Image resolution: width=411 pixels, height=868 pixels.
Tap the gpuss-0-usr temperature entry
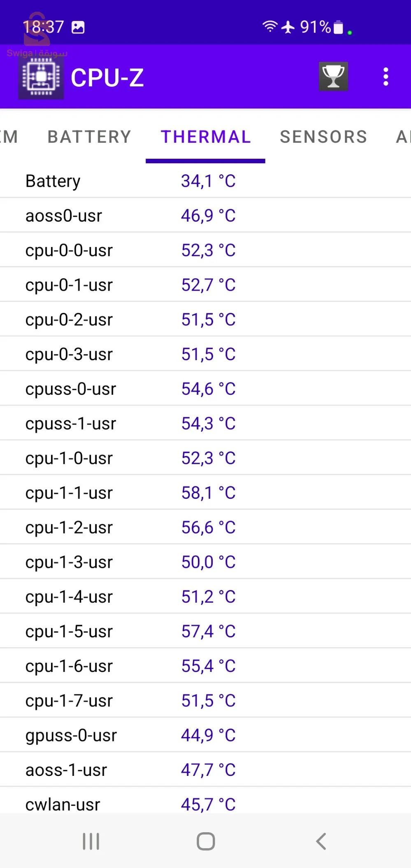click(x=205, y=735)
